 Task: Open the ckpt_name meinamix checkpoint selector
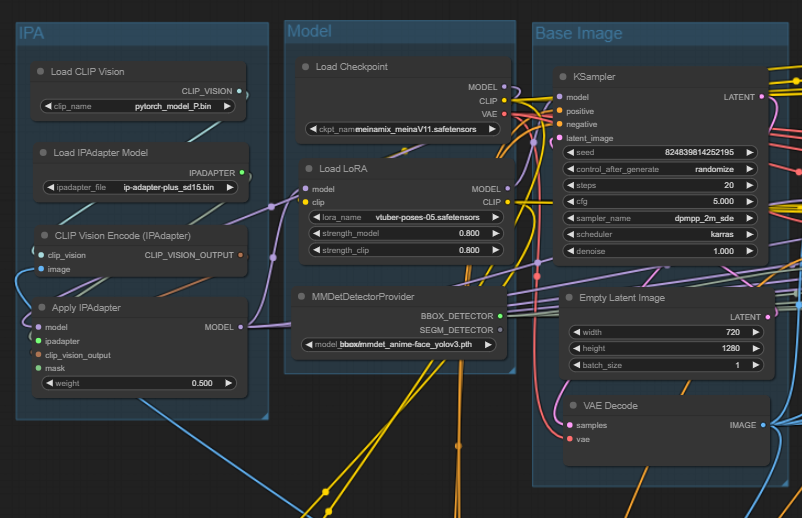click(403, 129)
